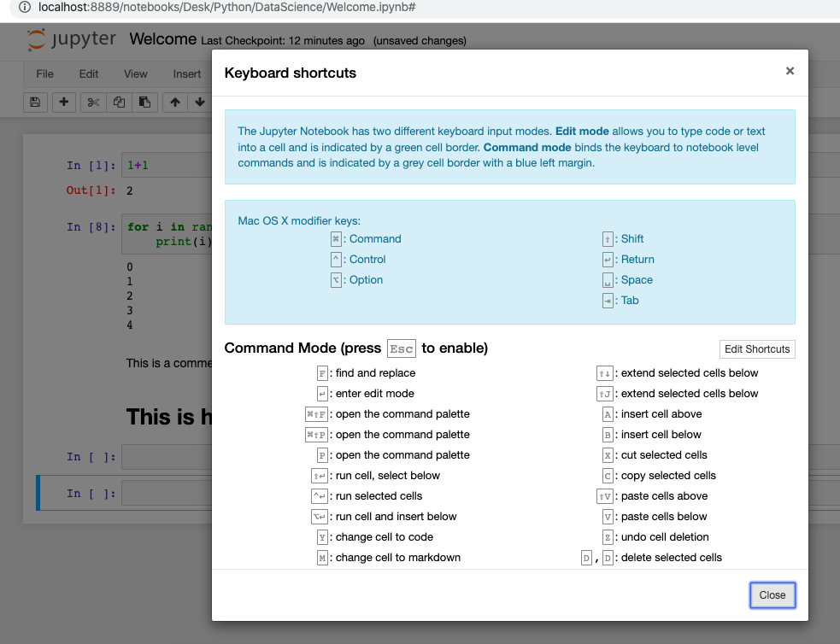
Task: Click the Shift modifier key symbol
Action: click(x=608, y=239)
